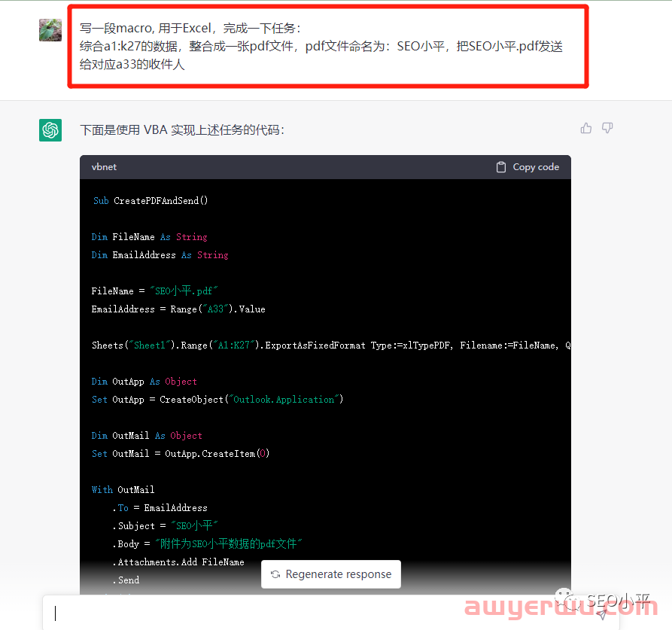
Task: Click the Range("A33").Value code text
Action: coord(219,309)
